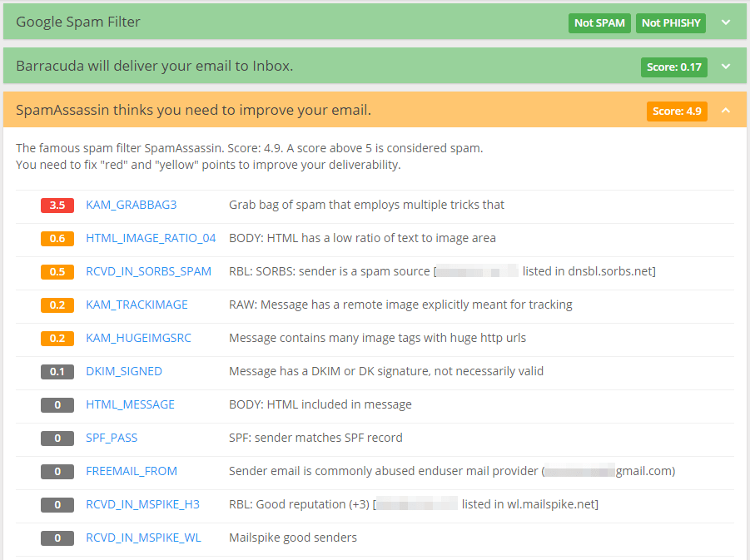Open the FREEMAIL_FROM rule link
Viewport: 750px width, 560px height.
(132, 471)
